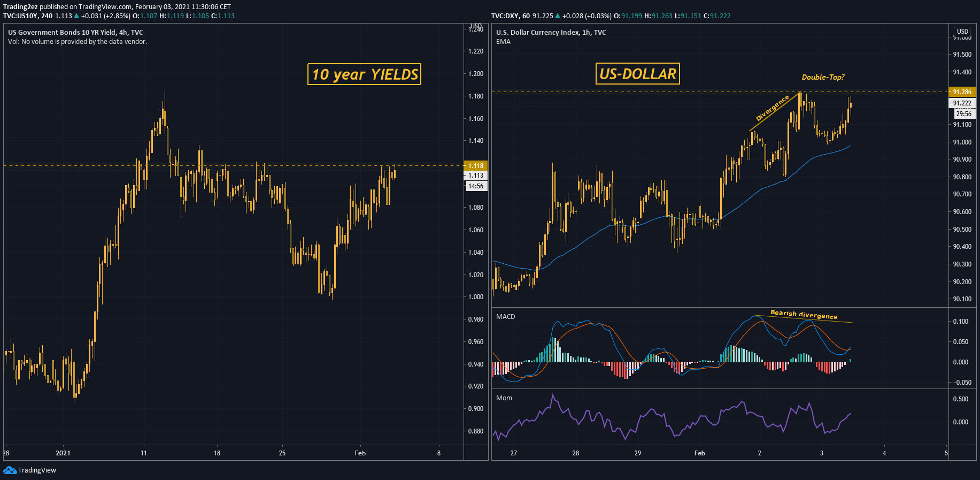This screenshot has height=480, width=980.
Task: Click the 0.500 value on the Mom axis
Action: [961, 399]
